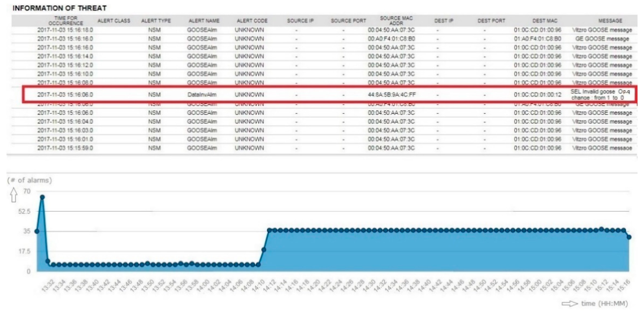Image resolution: width=644 pixels, height=317 pixels.
Task: Click the rising data point at 14:10
Action: click(x=263, y=250)
